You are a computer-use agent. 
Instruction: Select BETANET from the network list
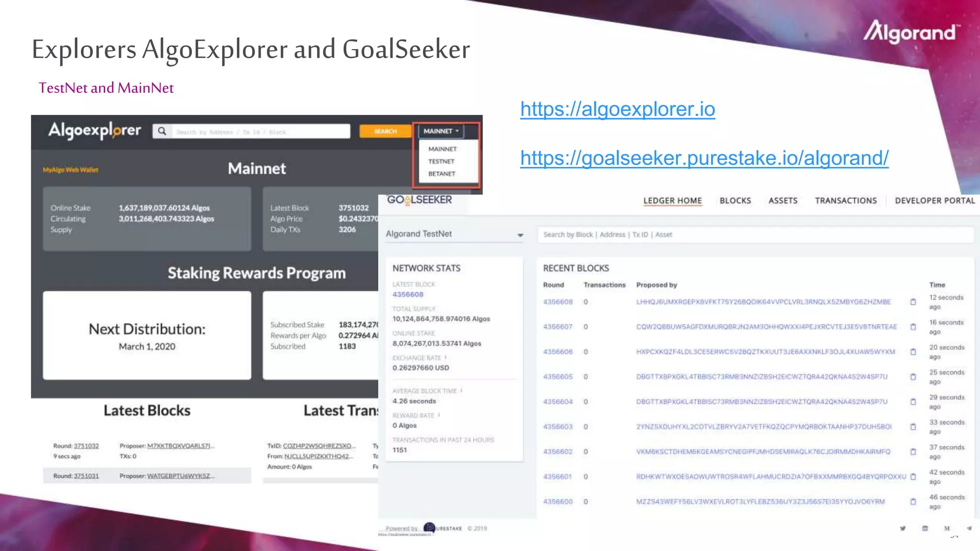(x=442, y=174)
